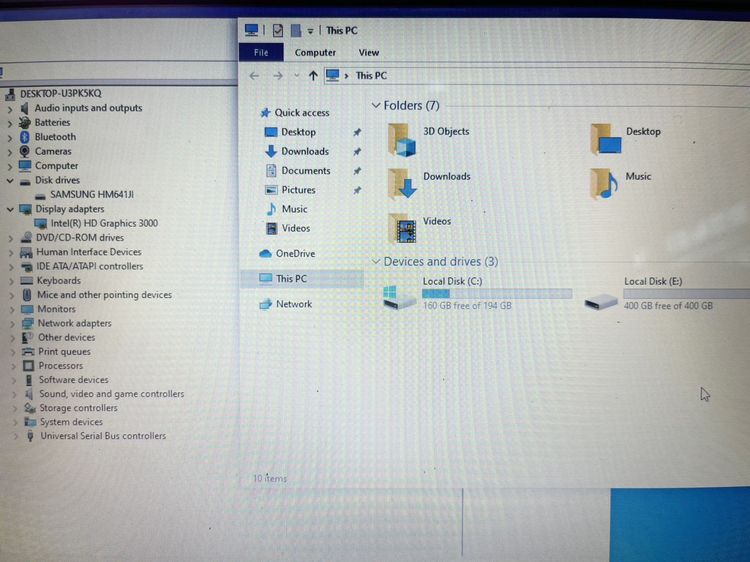Select OneDrive in navigation pane

click(x=295, y=253)
